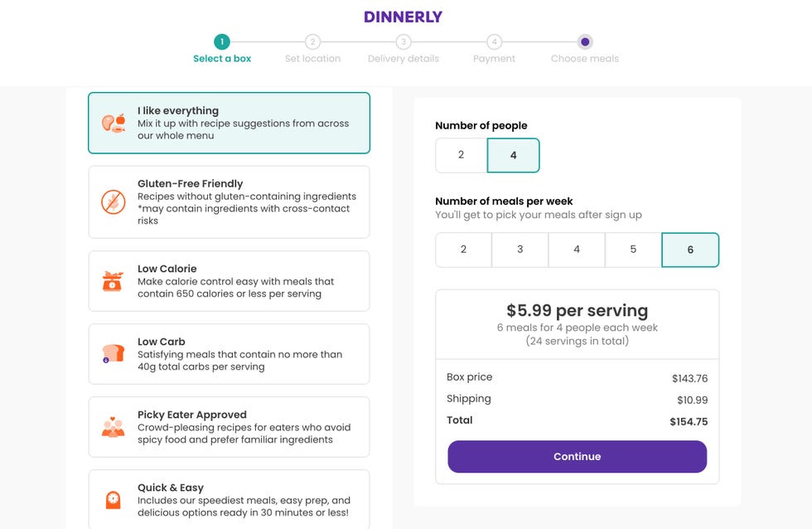
Task: Click the meat and apple icon for I like everything
Action: pyautogui.click(x=114, y=124)
